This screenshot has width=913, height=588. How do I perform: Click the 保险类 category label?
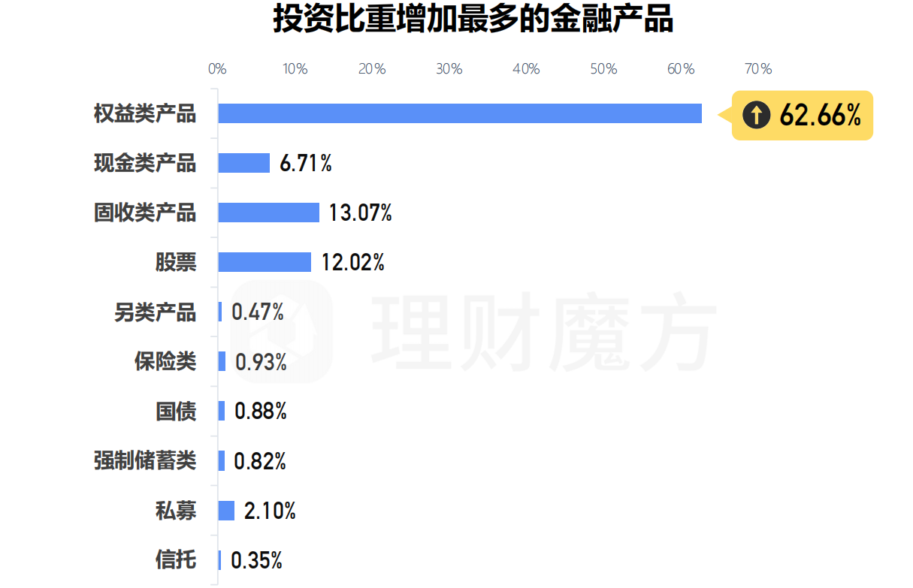(165, 362)
